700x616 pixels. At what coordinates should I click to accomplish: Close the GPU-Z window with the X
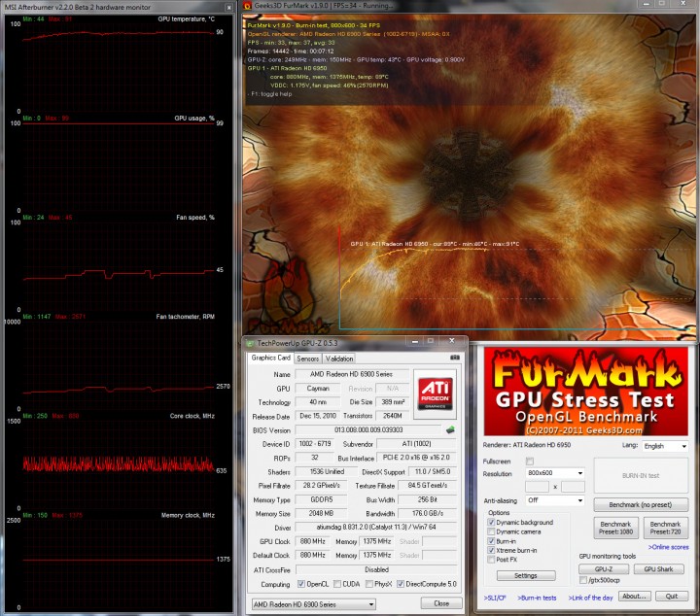coord(451,341)
